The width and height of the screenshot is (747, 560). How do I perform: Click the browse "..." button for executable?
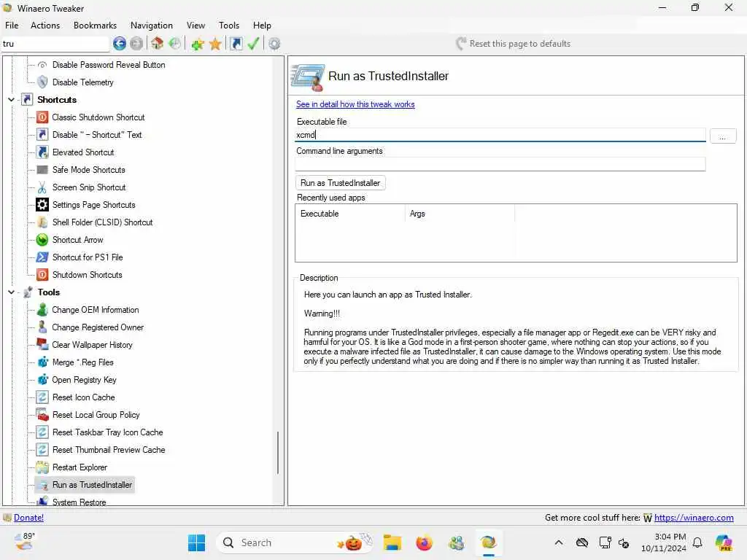click(x=723, y=136)
